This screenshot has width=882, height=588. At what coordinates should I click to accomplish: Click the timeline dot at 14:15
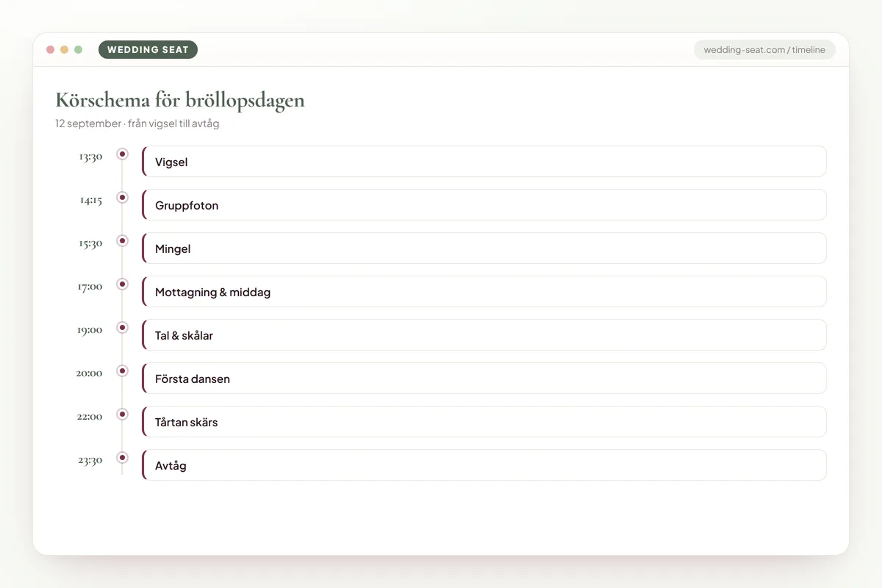(x=122, y=197)
